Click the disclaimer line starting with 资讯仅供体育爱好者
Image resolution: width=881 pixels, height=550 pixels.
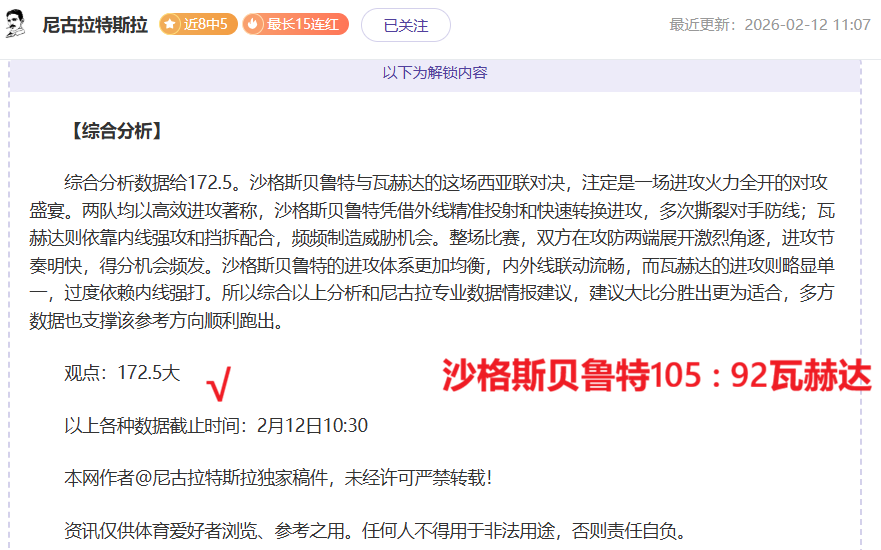click(374, 529)
